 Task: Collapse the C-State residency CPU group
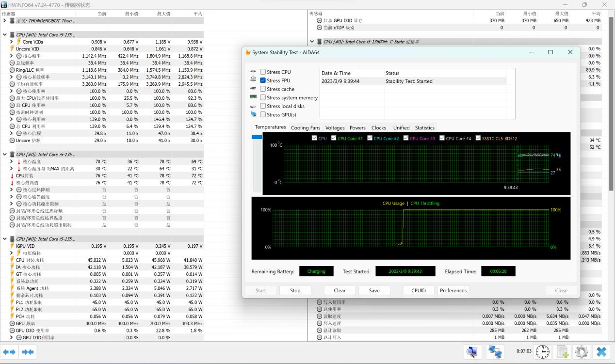pos(312,42)
